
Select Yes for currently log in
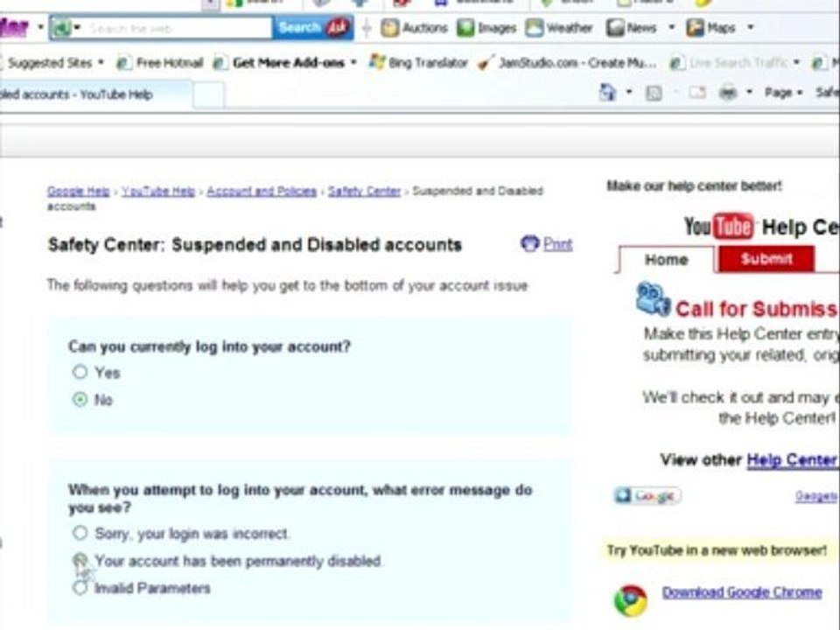[80, 372]
